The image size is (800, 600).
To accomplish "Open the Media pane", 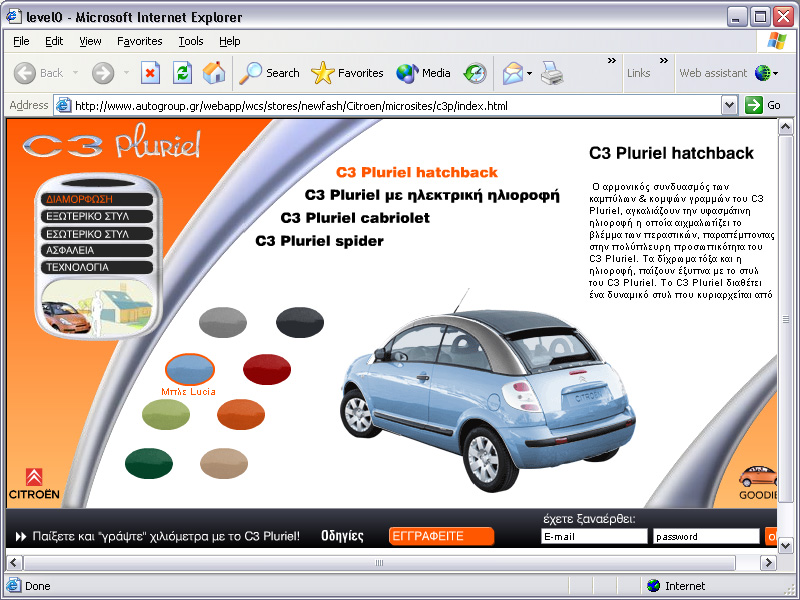I will pyautogui.click(x=423, y=73).
